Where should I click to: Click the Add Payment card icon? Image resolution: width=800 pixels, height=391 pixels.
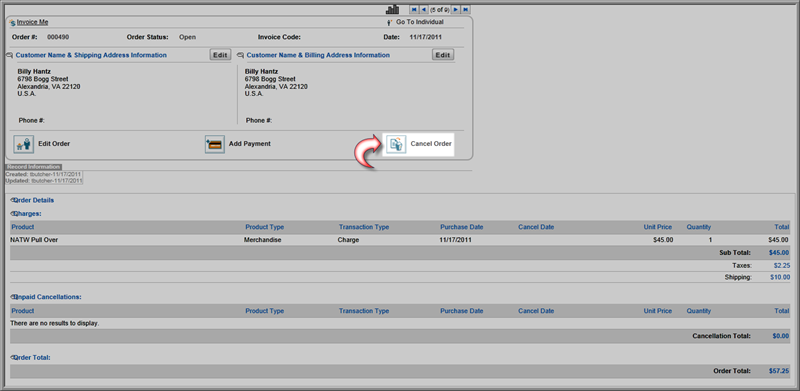(x=215, y=144)
